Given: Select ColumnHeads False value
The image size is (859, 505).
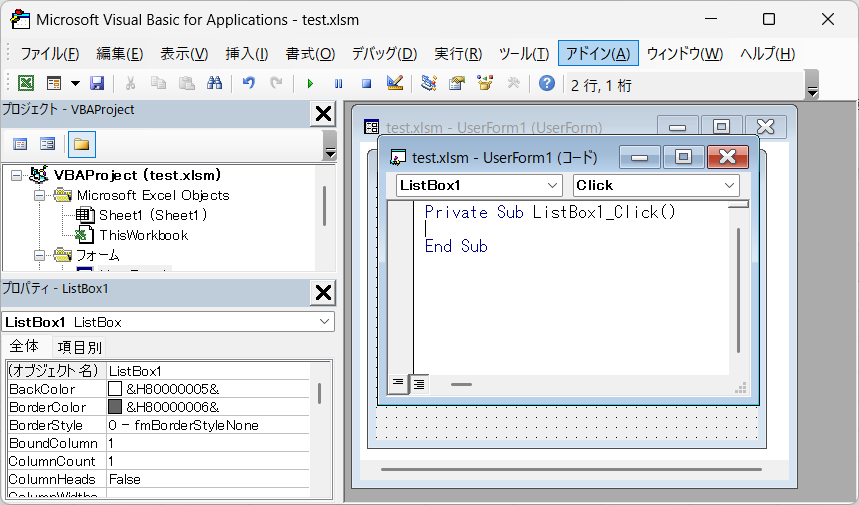Looking at the screenshot, I should (208, 479).
